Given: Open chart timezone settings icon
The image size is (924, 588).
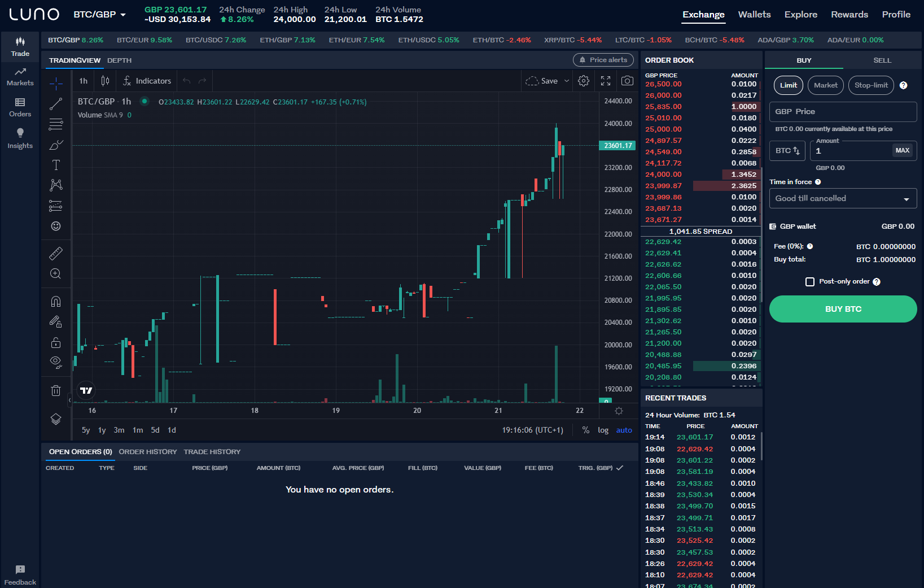Looking at the screenshot, I should pos(619,411).
